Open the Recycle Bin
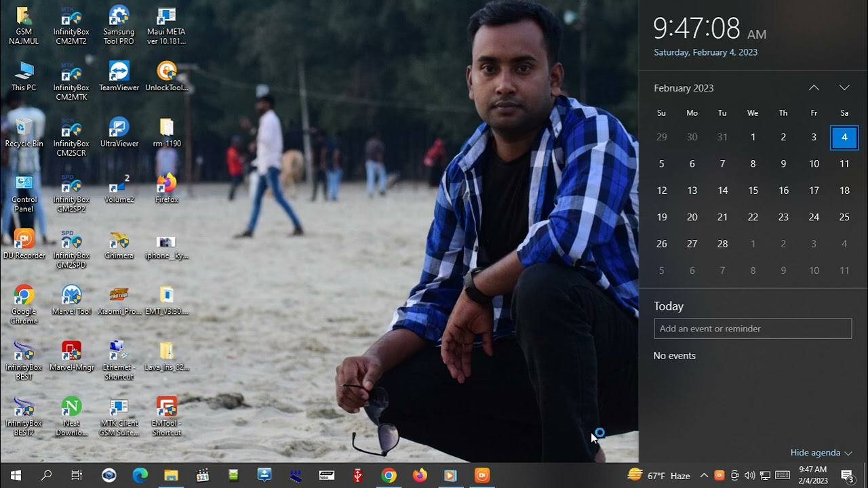 [x=24, y=133]
